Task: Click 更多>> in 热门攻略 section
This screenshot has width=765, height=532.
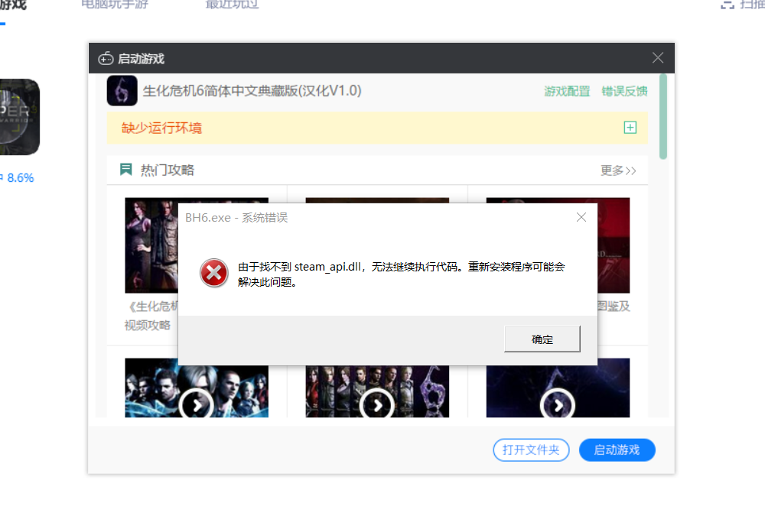Action: [618, 170]
